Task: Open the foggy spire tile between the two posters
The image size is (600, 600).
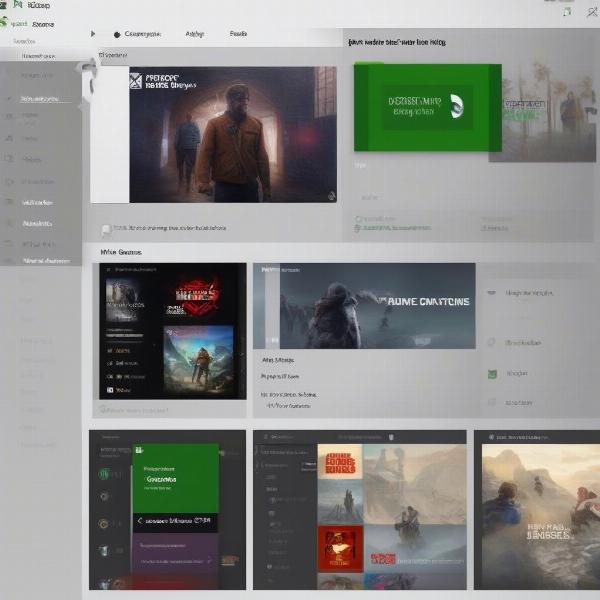Action: point(340,502)
